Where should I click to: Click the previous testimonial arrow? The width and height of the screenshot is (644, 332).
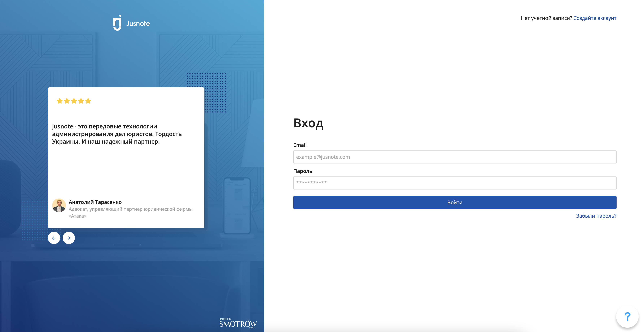[x=54, y=238]
